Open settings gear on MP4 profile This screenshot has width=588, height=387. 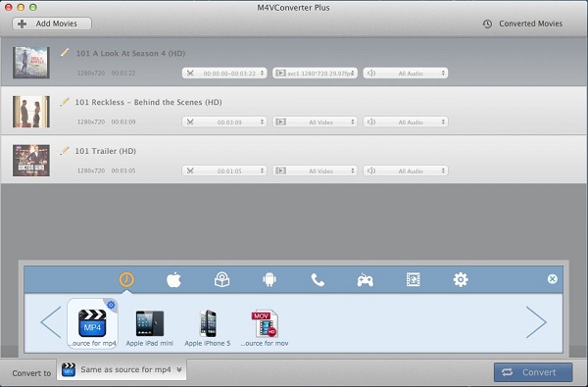[x=111, y=305]
